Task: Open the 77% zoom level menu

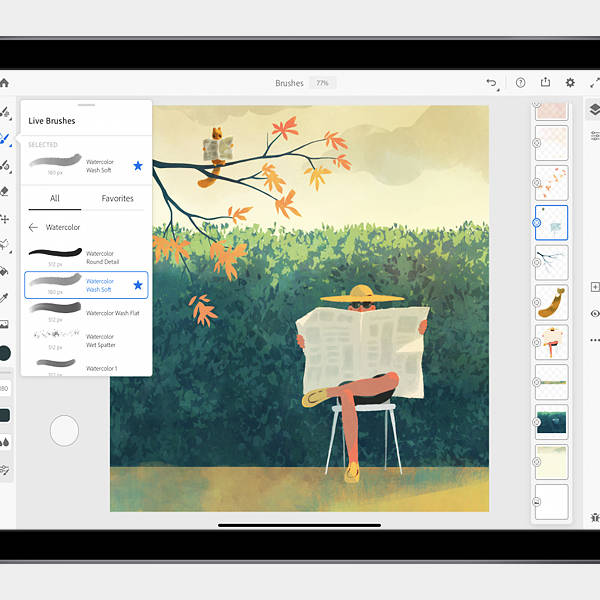Action: click(322, 83)
